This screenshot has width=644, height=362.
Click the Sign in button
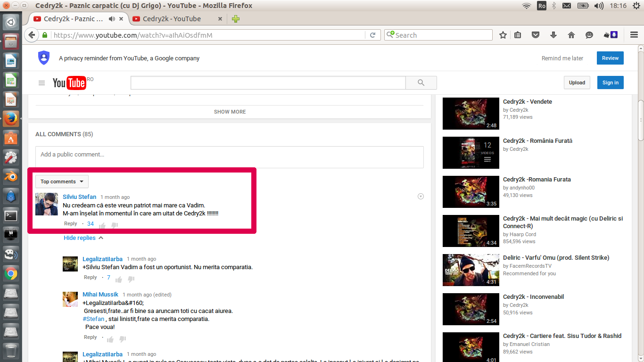click(x=610, y=82)
